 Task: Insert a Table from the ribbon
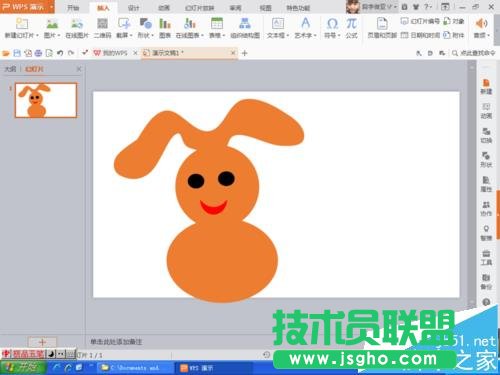pyautogui.click(x=217, y=23)
